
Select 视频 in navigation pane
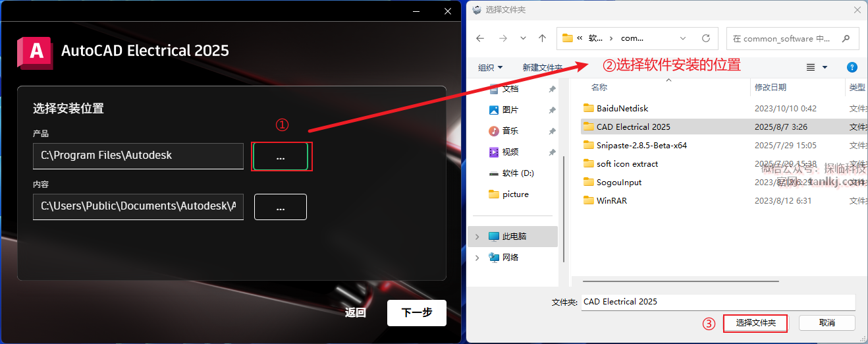click(x=510, y=152)
